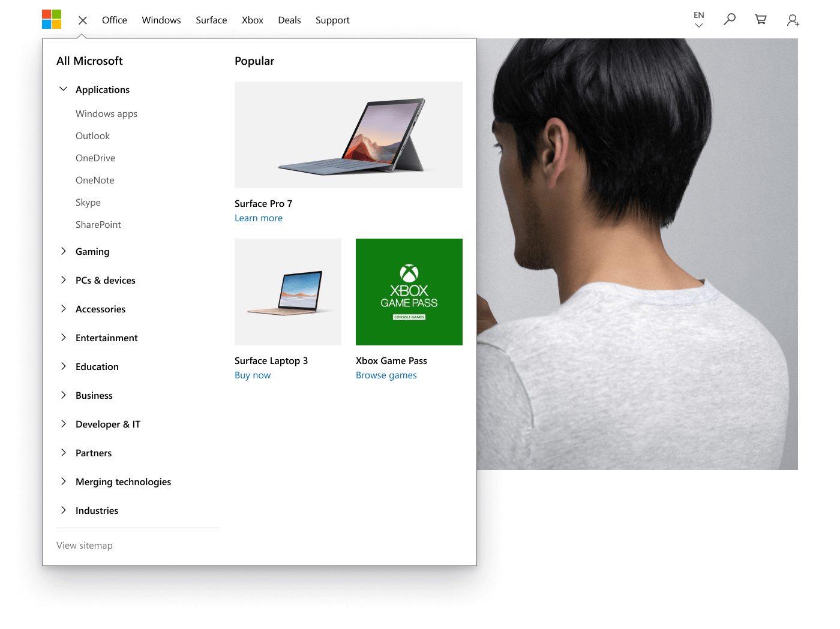
Task: Select Outlook under Applications
Action: click(x=92, y=136)
